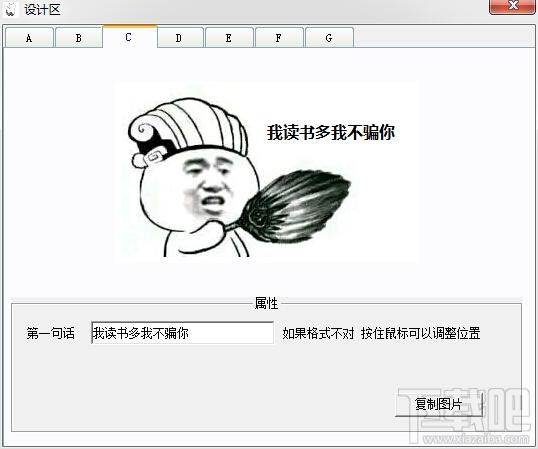This screenshot has width=538, height=449.
Task: Focus the 第一句话 text input field
Action: (183, 333)
